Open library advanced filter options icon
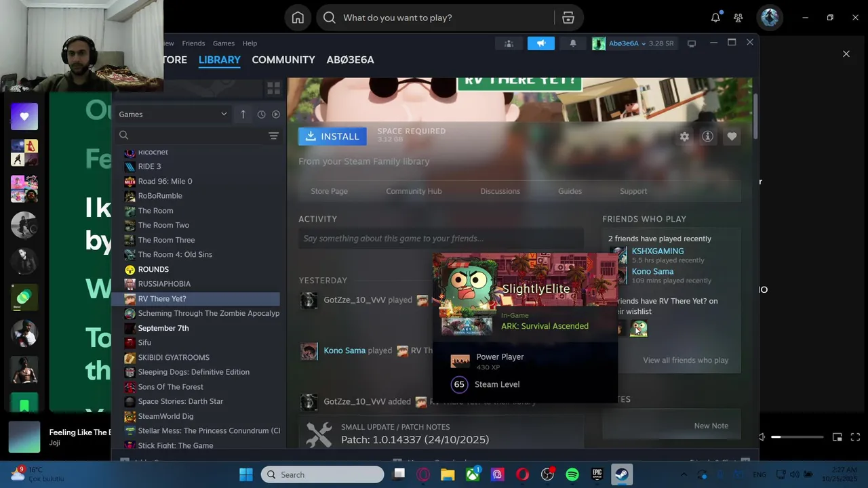The height and width of the screenshot is (488, 868). coord(273,136)
